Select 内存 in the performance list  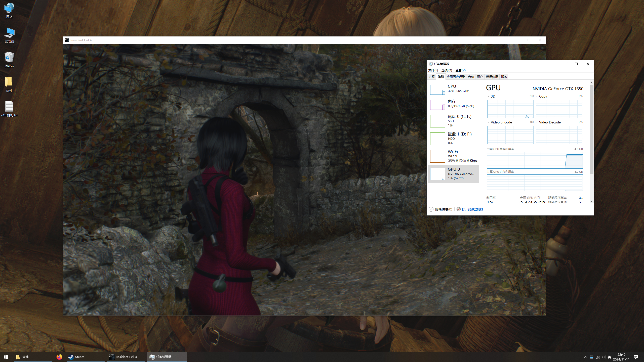coord(453,105)
